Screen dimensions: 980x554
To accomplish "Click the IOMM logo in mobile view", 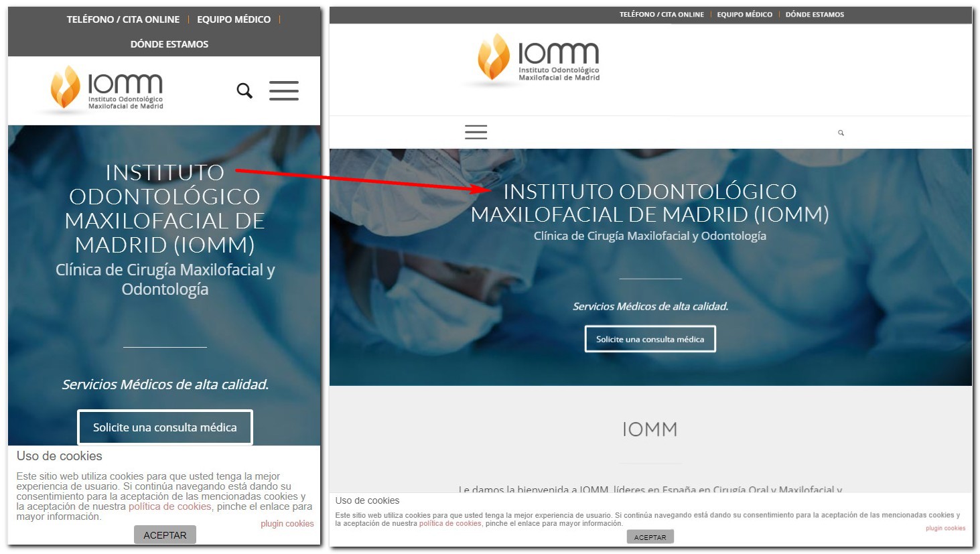I will point(107,89).
